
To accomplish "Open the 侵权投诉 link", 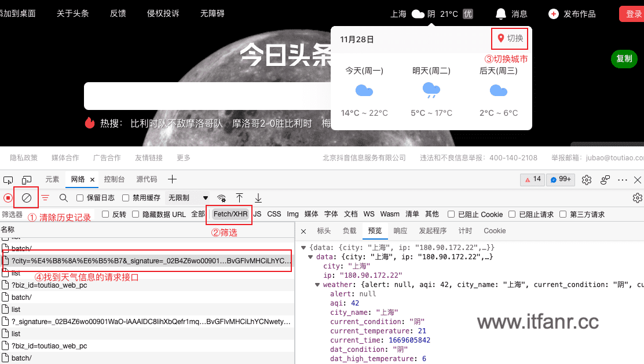I will [163, 13].
